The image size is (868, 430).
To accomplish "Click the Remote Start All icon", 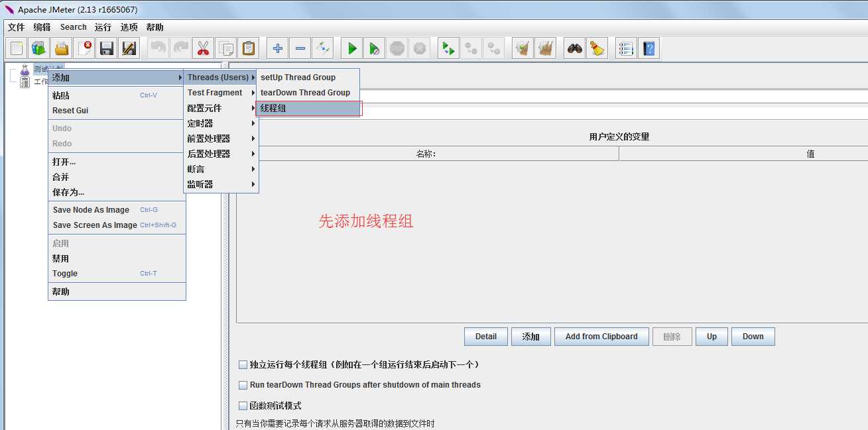I will coord(449,48).
